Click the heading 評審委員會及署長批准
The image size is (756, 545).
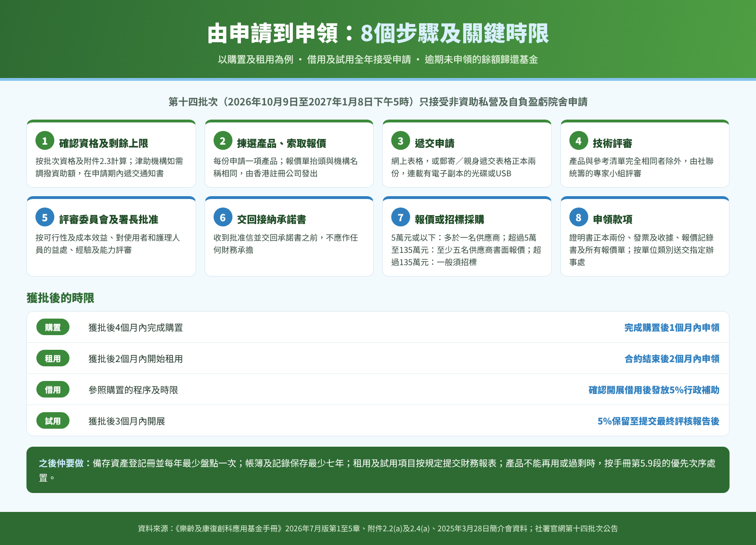tap(109, 219)
